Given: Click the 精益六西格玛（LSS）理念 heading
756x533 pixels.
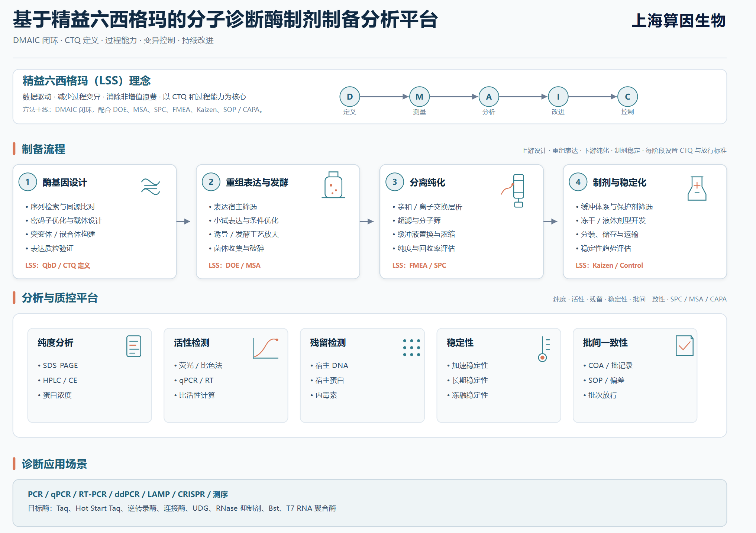Looking at the screenshot, I should (87, 81).
